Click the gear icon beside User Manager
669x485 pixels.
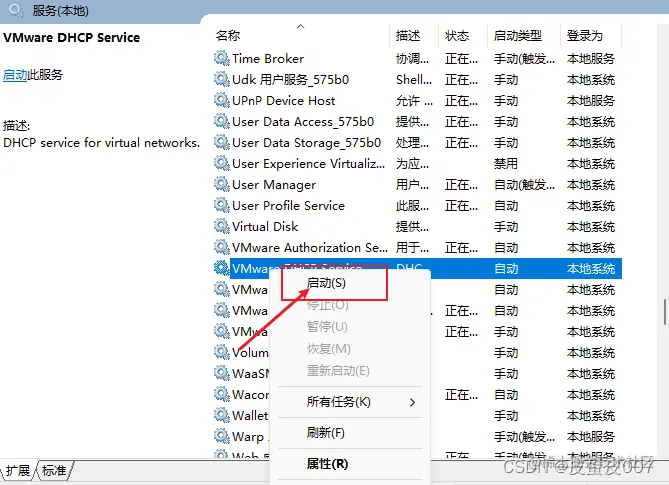pos(221,184)
